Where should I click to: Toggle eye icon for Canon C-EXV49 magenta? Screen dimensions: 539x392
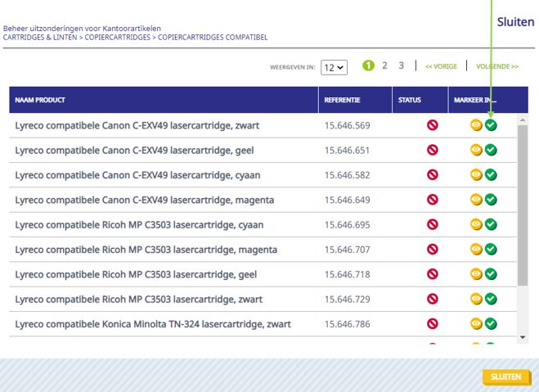476,200
